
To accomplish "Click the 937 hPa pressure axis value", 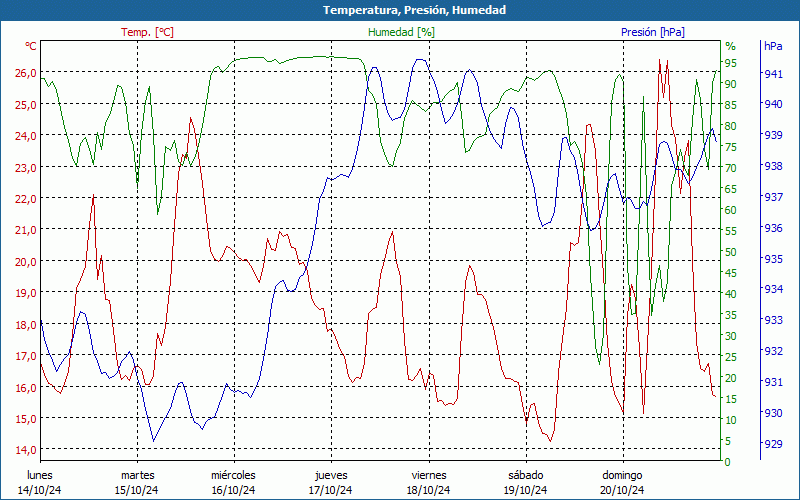I will (773, 197).
